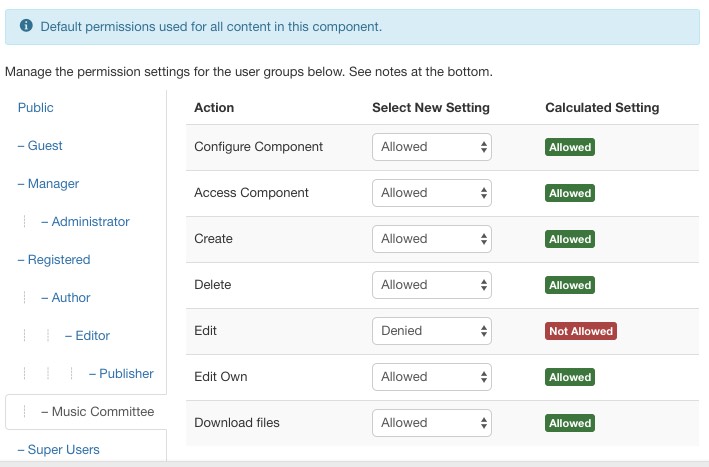
Task: Click the info icon in the blue banner
Action: pyautogui.click(x=26, y=26)
